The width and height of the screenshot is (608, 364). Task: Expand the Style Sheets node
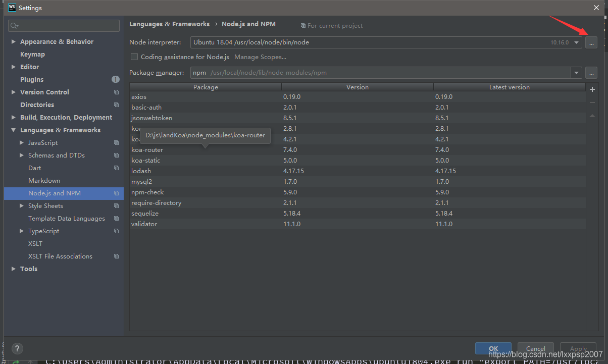22,206
